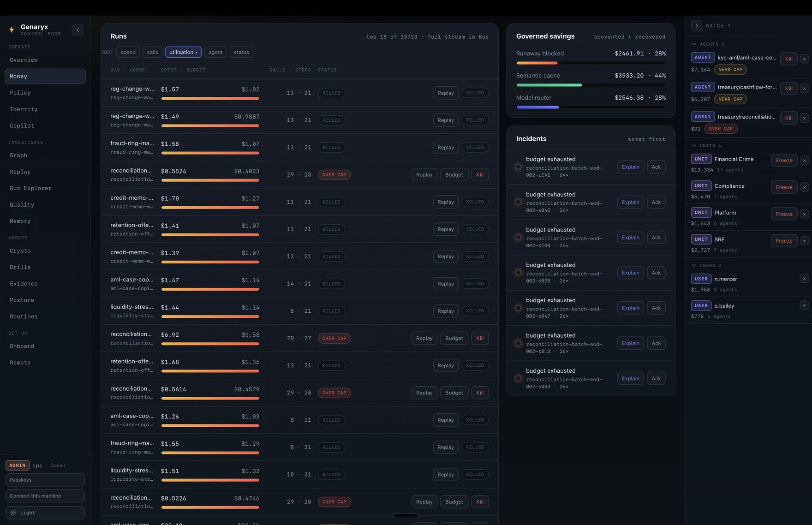Go to Bus Explorer
Screen dimensions: 812x525
coord(45,188)
